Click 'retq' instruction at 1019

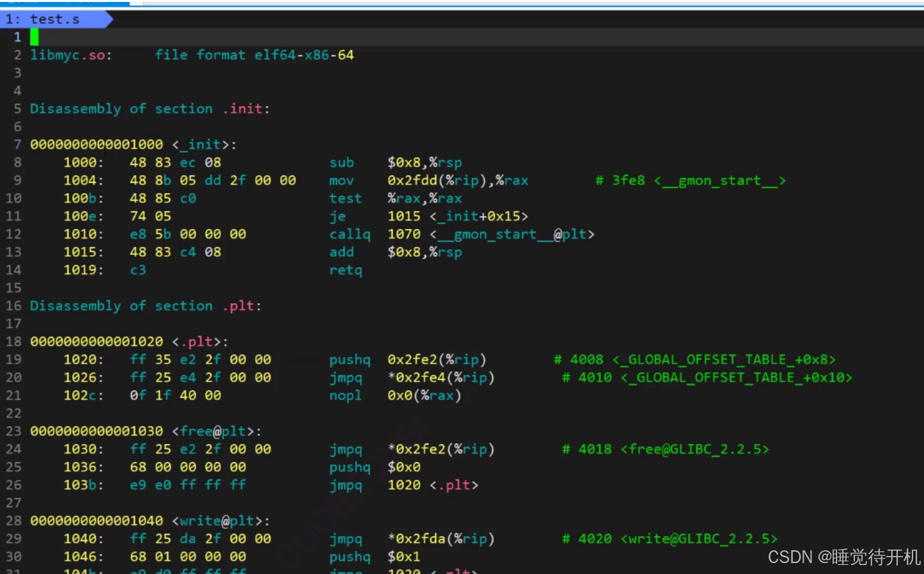point(345,270)
